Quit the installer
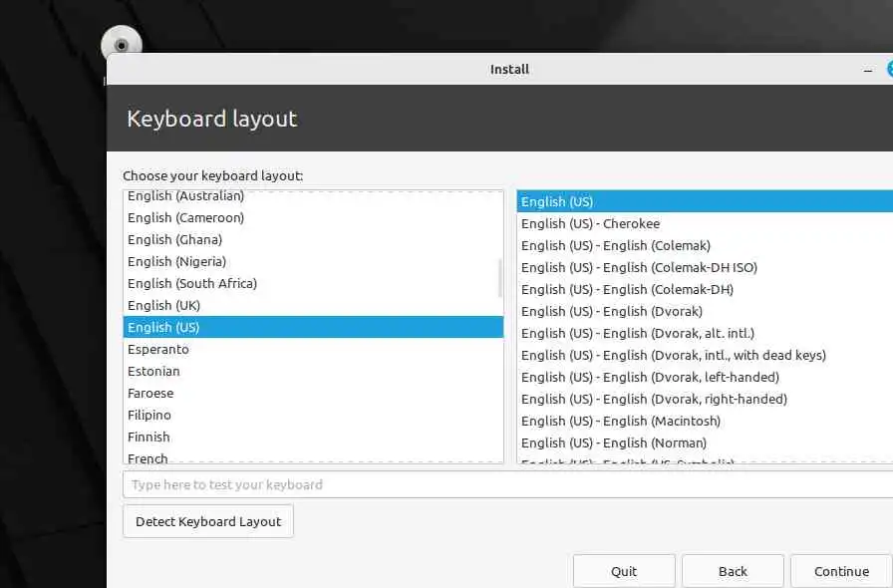 (624, 571)
